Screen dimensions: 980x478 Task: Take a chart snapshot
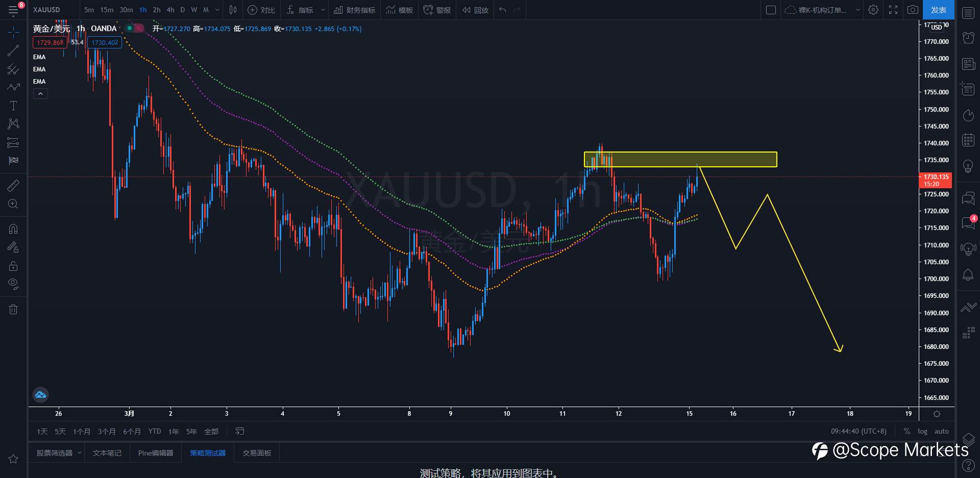tap(913, 10)
